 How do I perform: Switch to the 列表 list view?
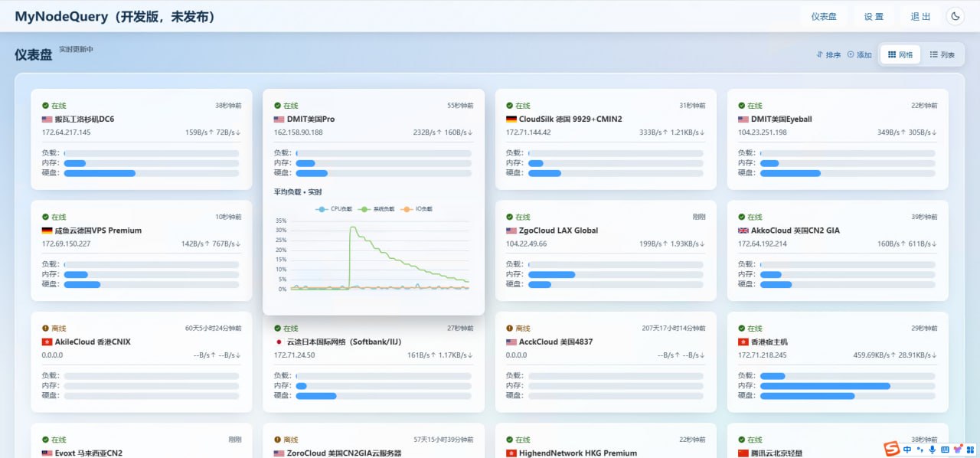[x=942, y=55]
